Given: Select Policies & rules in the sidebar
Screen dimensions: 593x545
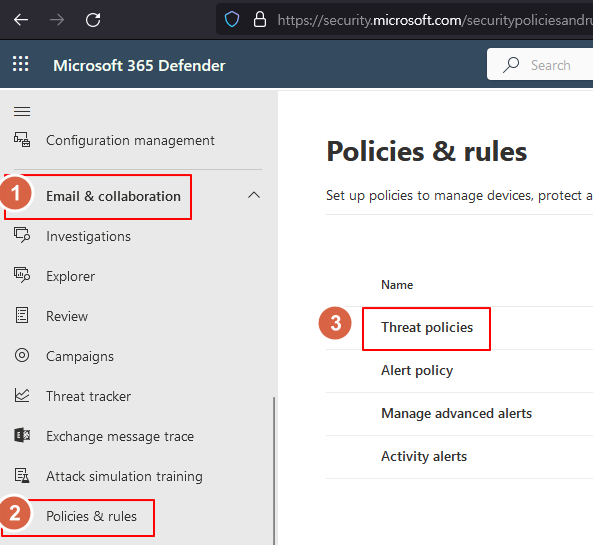Looking at the screenshot, I should pos(91,516).
